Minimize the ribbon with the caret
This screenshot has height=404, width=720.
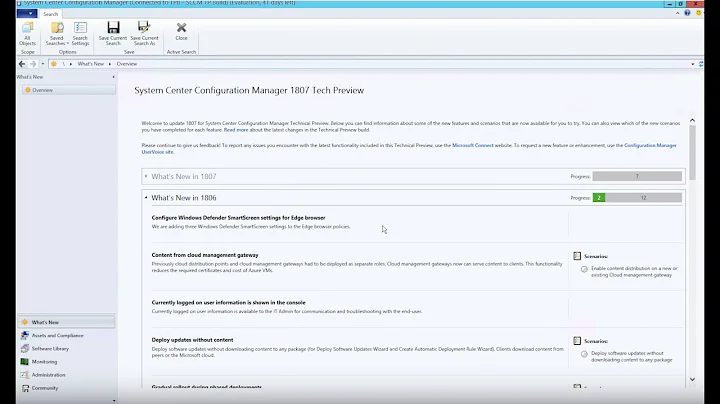[x=677, y=13]
